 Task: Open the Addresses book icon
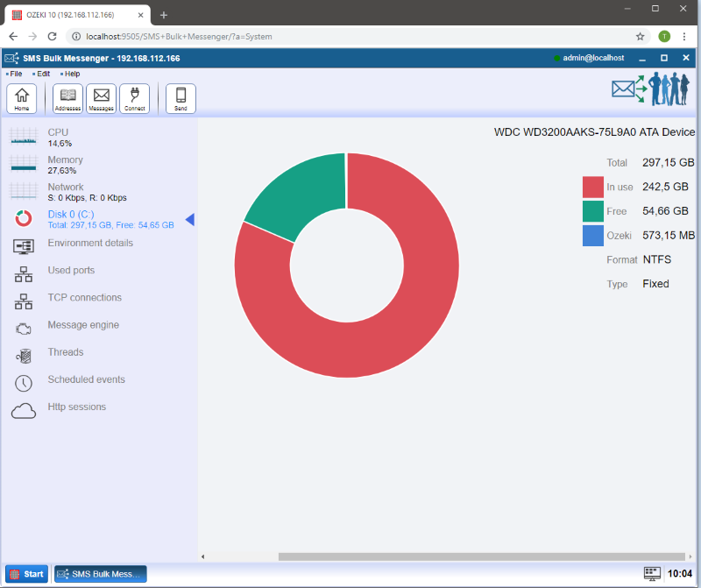tap(67, 98)
